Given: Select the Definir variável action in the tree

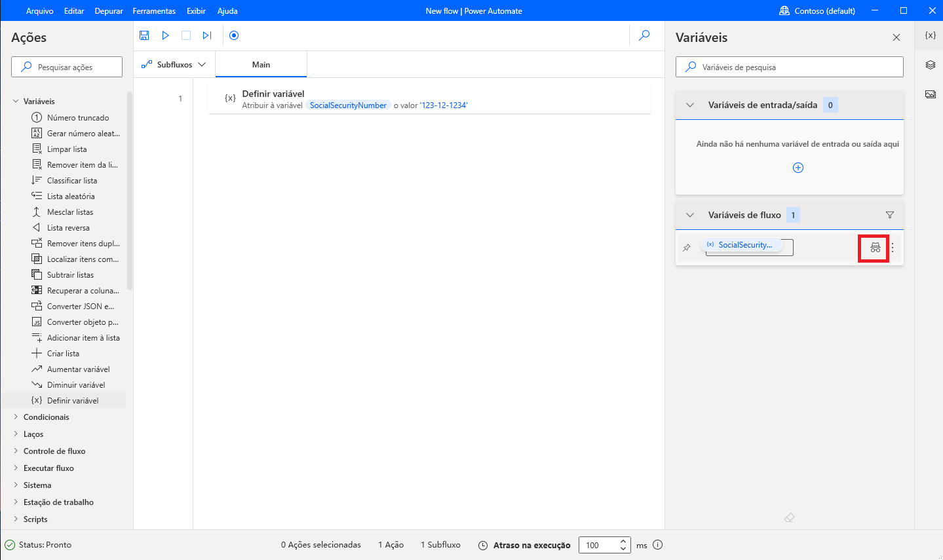Looking at the screenshot, I should (65, 401).
